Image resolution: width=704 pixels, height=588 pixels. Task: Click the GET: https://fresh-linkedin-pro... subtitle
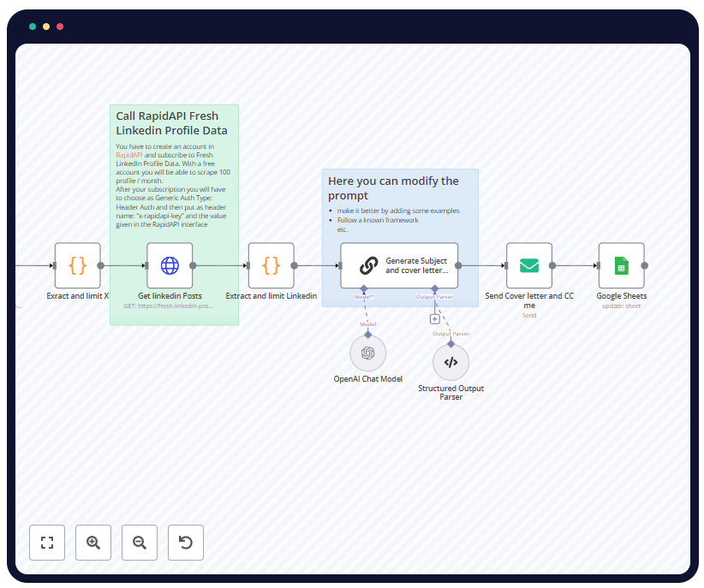(169, 306)
